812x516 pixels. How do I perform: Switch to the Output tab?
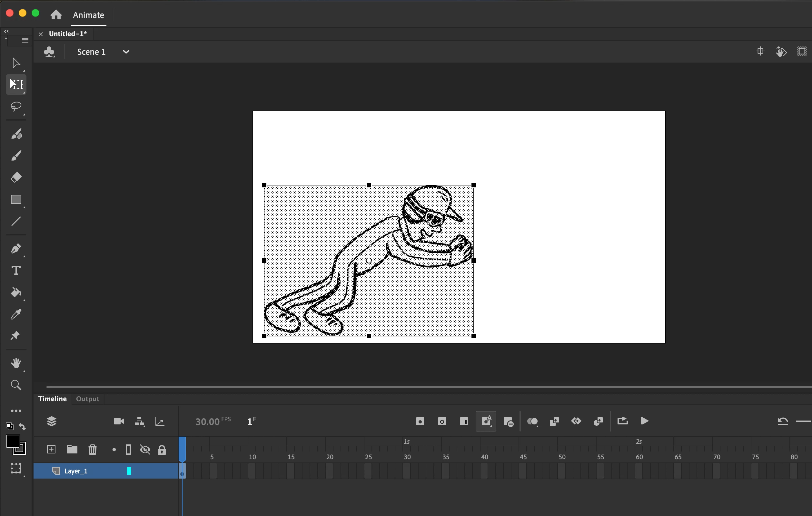88,399
